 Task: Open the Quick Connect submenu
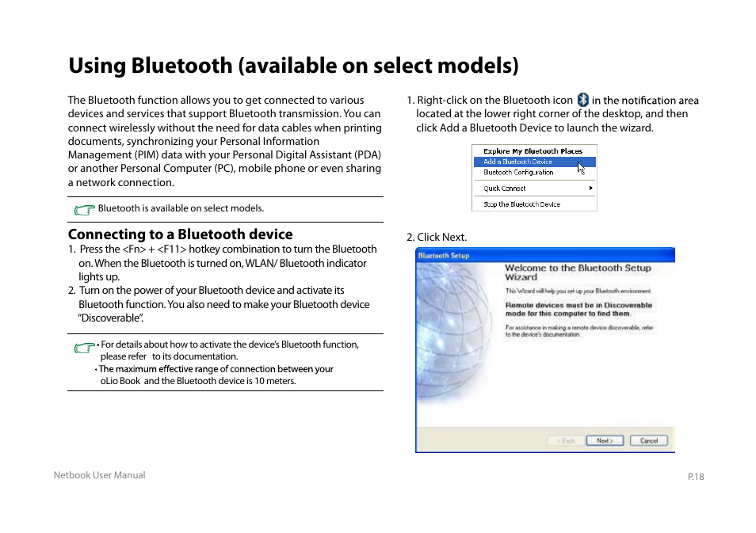tap(534, 188)
